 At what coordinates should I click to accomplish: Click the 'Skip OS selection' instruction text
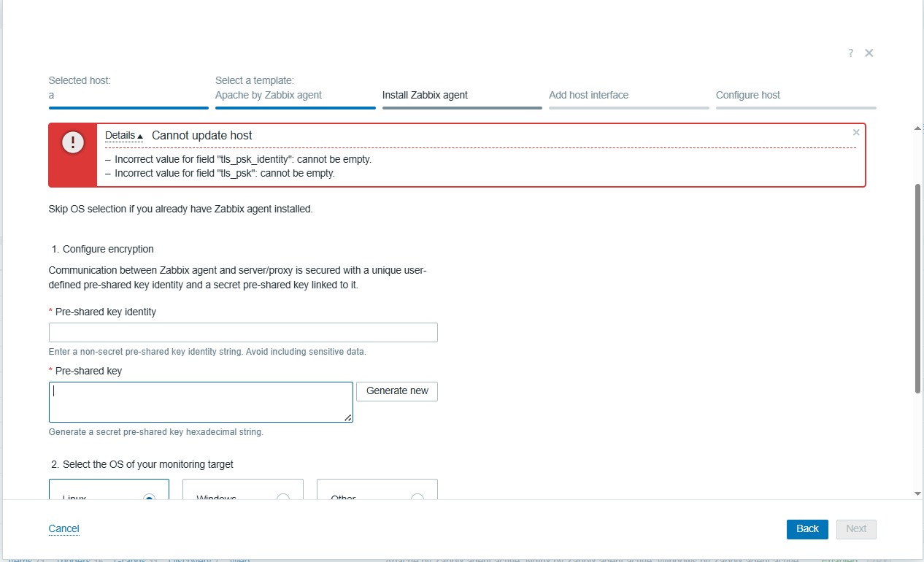pos(180,209)
